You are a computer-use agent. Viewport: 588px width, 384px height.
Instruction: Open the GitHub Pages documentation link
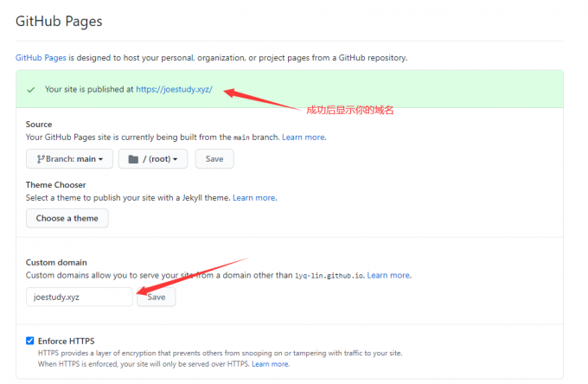41,58
